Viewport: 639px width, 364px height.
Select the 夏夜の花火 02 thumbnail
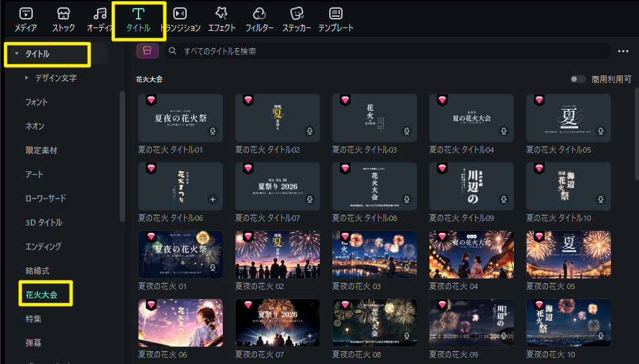click(278, 254)
